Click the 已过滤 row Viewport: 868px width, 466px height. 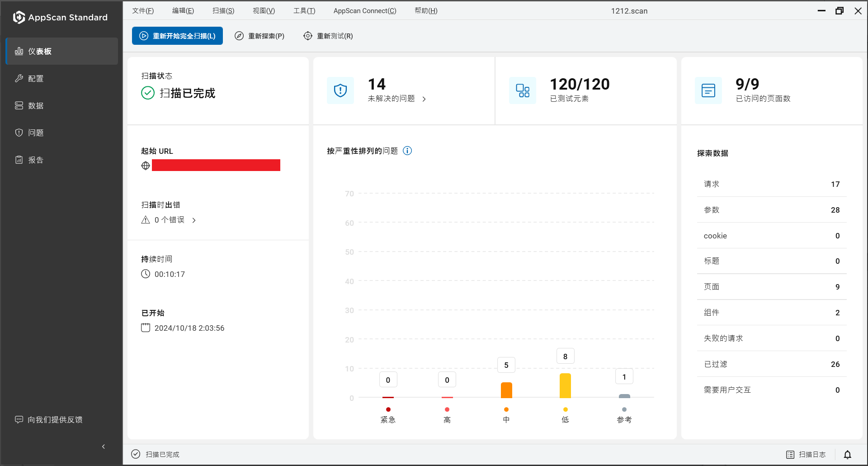772,364
